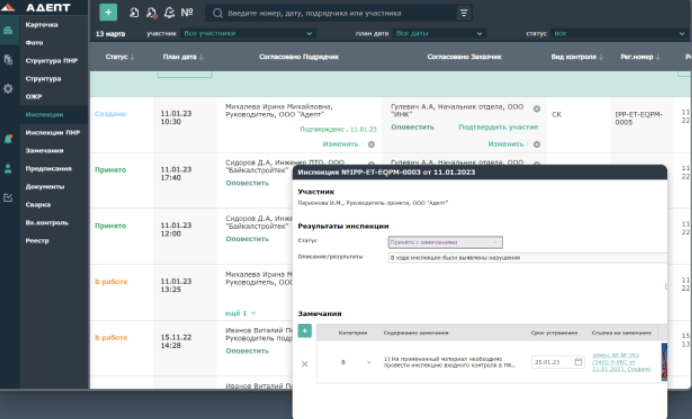This screenshot has width=692, height=419.
Task: Open settings gear in left rail
Action: point(8,88)
